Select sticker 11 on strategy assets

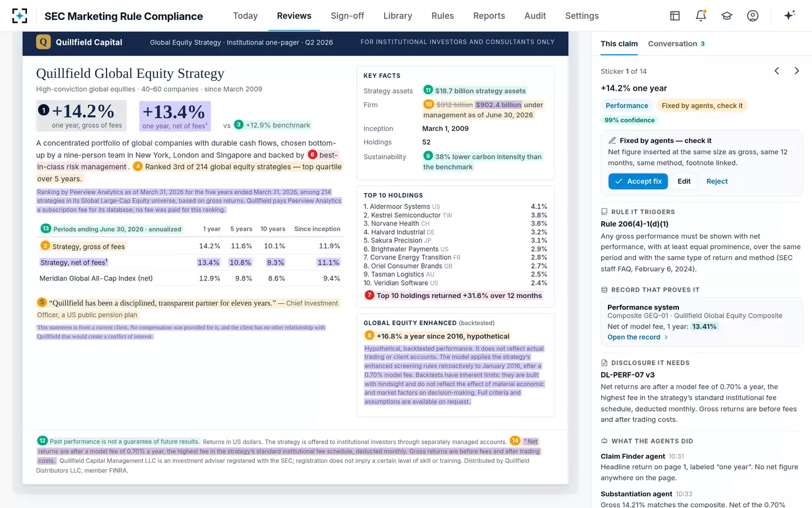pyautogui.click(x=428, y=90)
